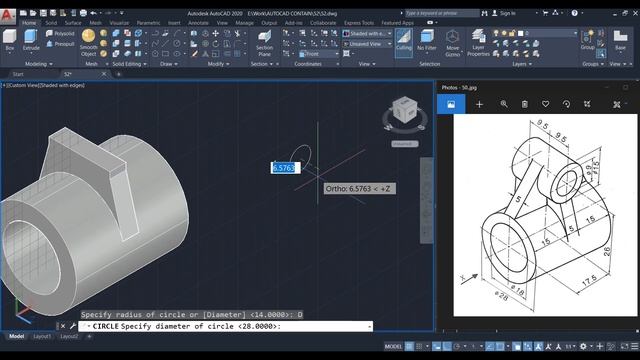Viewport: 640px width, 360px height.
Task: Add a new drawing tab with plus
Action: point(118,74)
